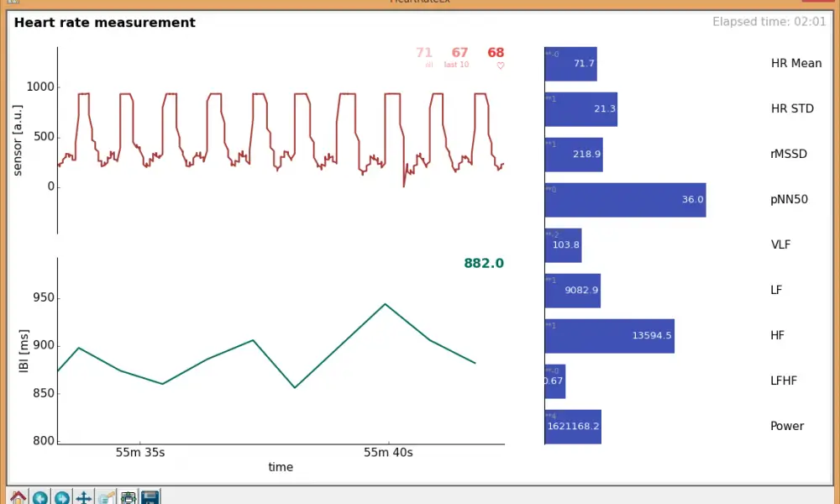
Task: Click the "0.67" bar value
Action: pos(554,381)
